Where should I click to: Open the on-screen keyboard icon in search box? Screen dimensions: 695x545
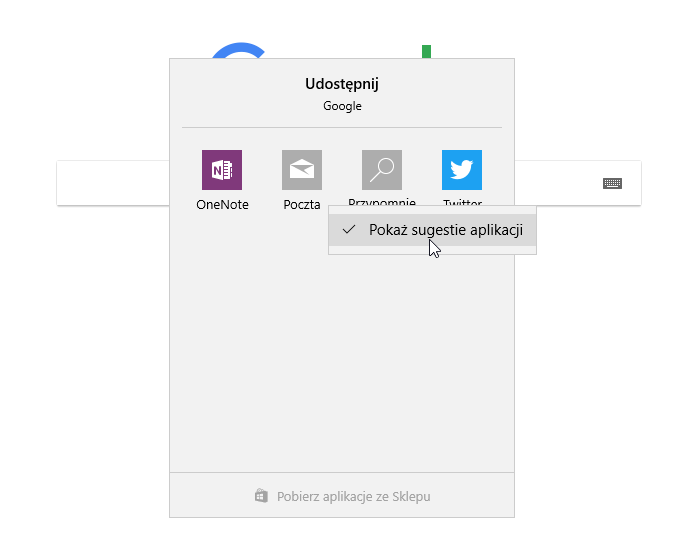tap(613, 183)
